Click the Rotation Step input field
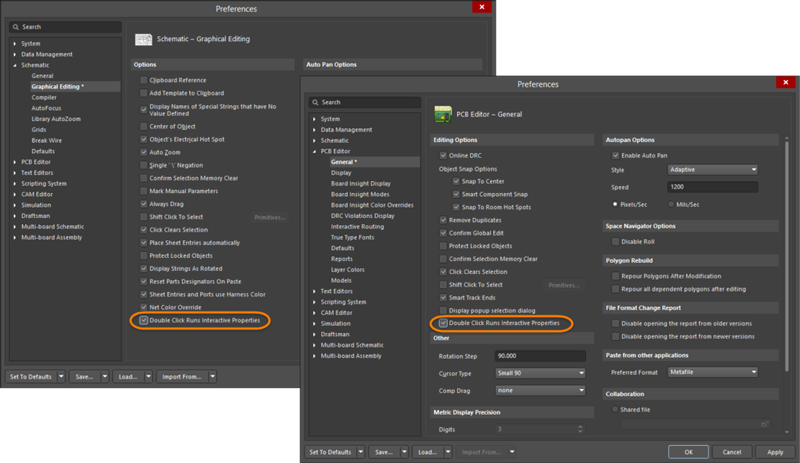800x463 pixels. click(539, 357)
